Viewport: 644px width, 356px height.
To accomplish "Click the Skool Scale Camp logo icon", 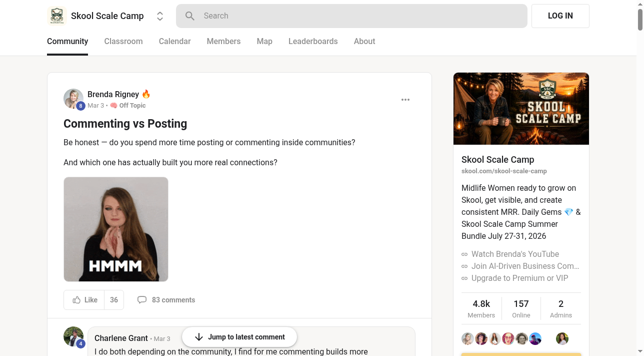I will (57, 16).
